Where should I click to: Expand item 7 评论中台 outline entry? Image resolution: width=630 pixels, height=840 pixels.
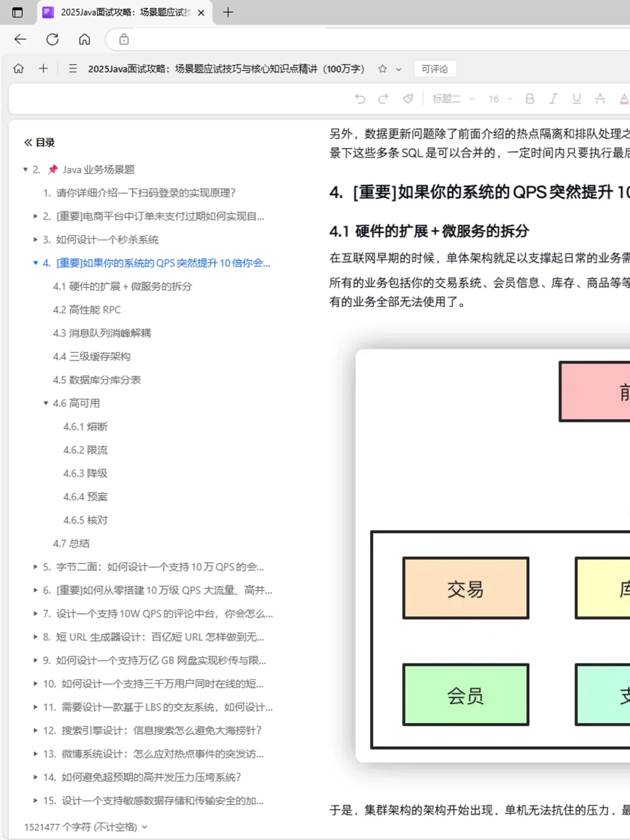tap(36, 613)
